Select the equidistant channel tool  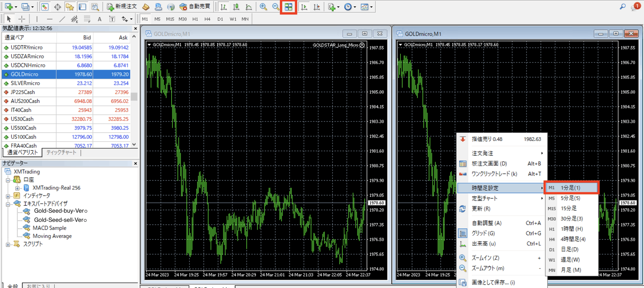74,19
